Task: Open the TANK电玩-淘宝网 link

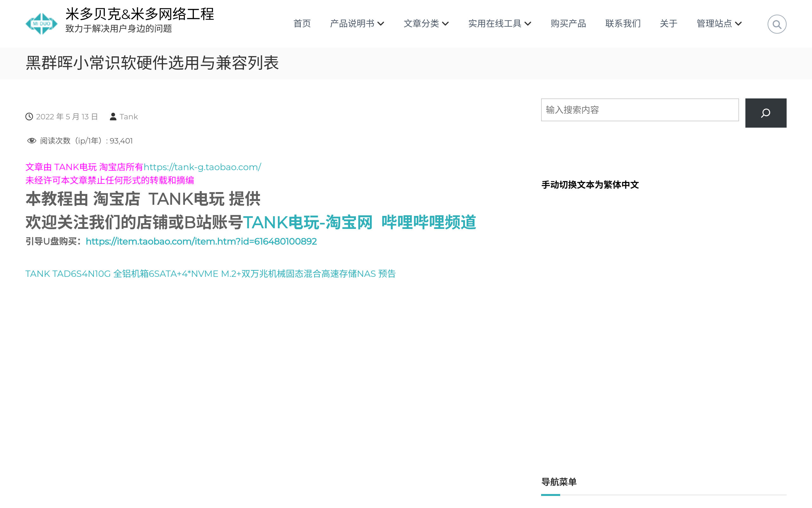Action: pos(308,223)
